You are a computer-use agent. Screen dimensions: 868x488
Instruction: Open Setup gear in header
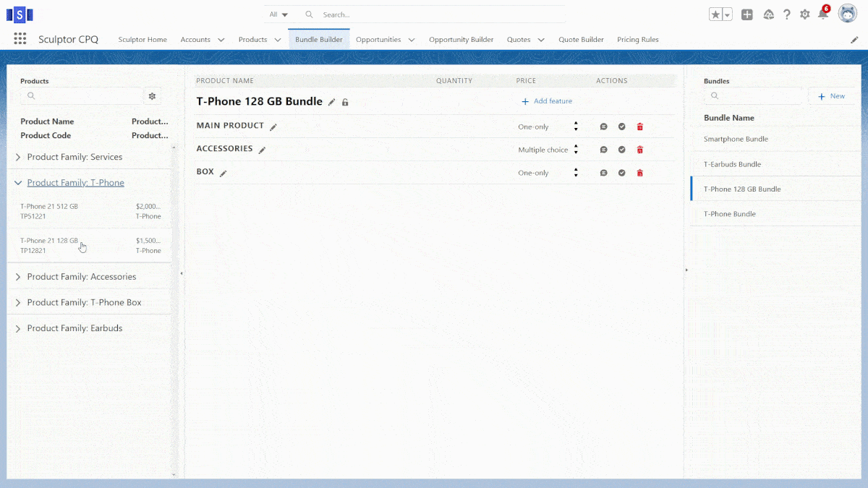click(805, 14)
